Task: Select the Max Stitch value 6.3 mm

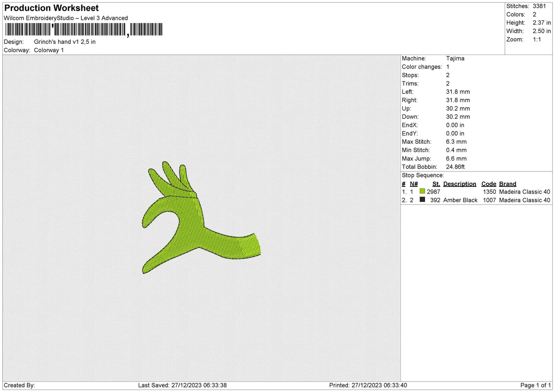Action: click(456, 141)
